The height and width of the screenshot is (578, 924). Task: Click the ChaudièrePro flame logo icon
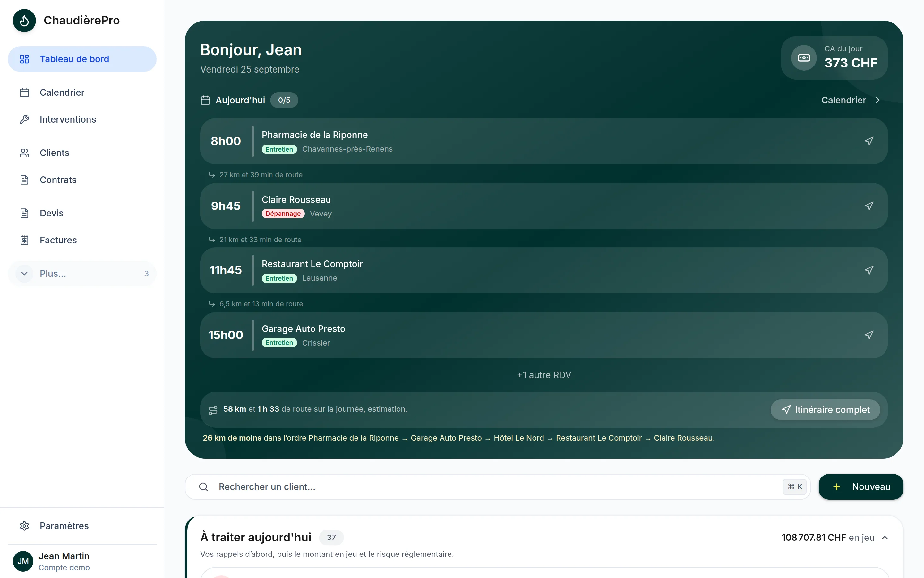point(24,20)
